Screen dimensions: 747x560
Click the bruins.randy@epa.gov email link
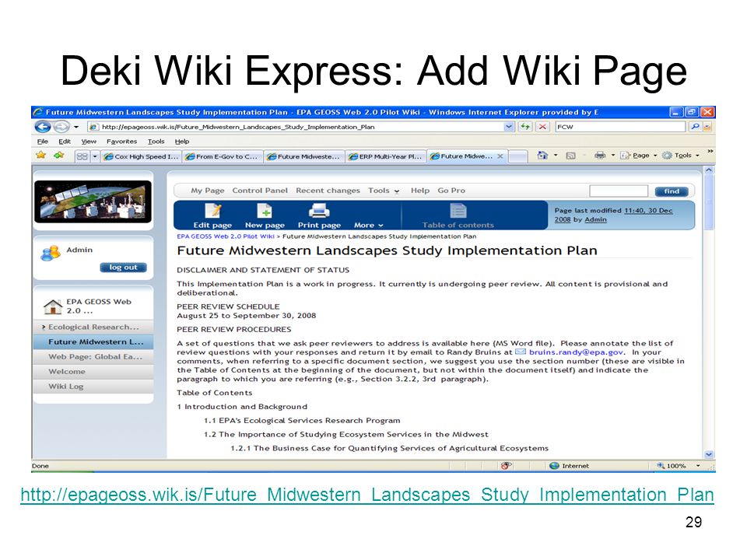[x=576, y=352]
